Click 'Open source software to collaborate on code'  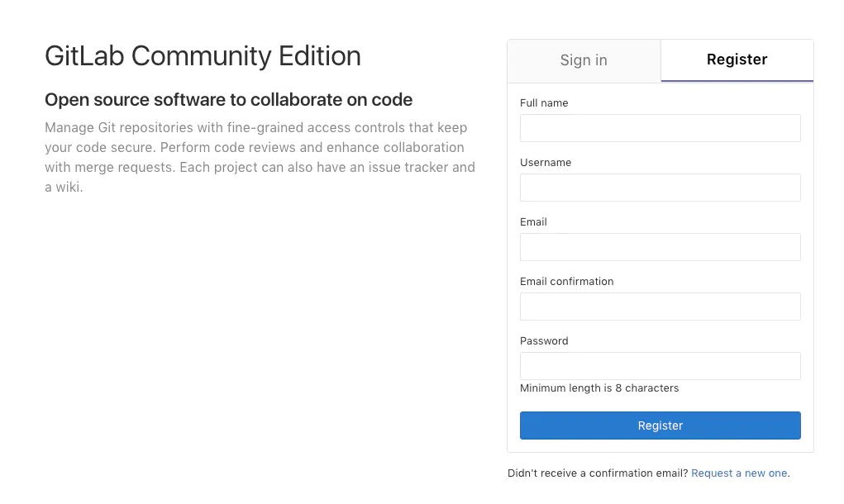pyautogui.click(x=228, y=100)
